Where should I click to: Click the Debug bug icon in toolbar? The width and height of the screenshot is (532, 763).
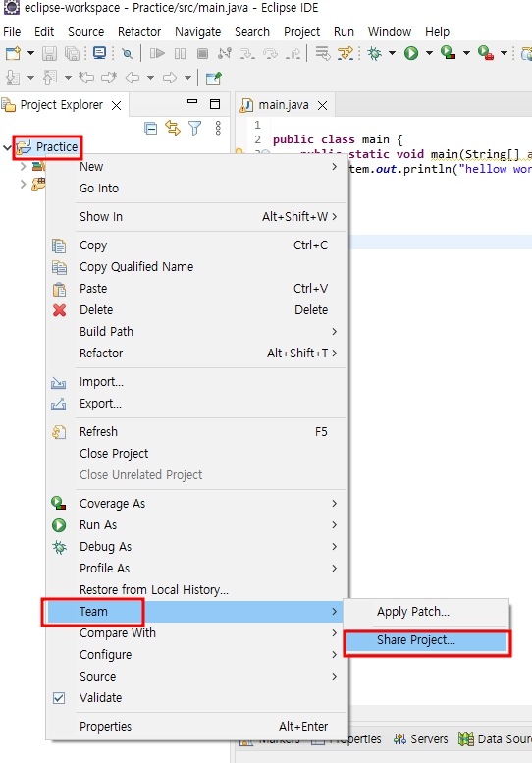pos(374,53)
